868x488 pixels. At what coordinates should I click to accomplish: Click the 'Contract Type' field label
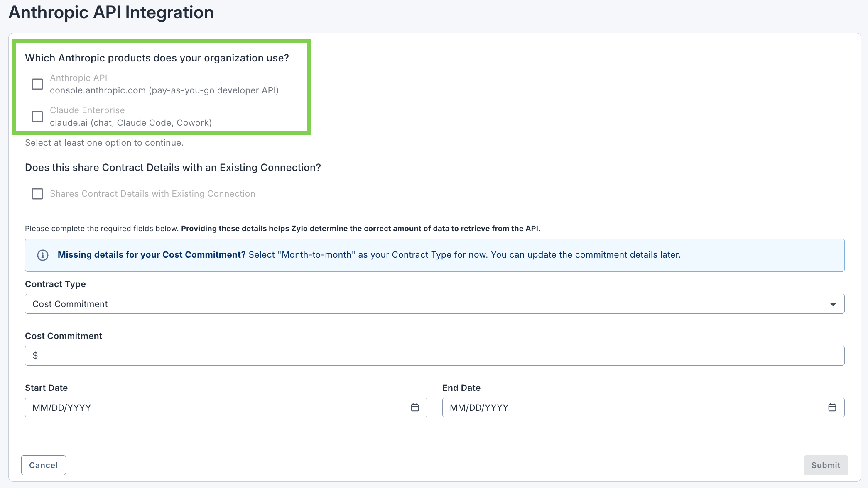point(55,284)
